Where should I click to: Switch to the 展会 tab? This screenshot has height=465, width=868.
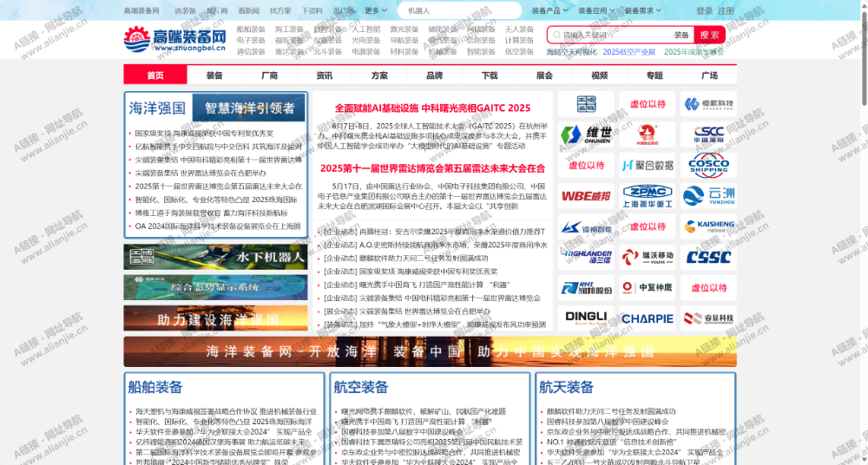point(545,75)
